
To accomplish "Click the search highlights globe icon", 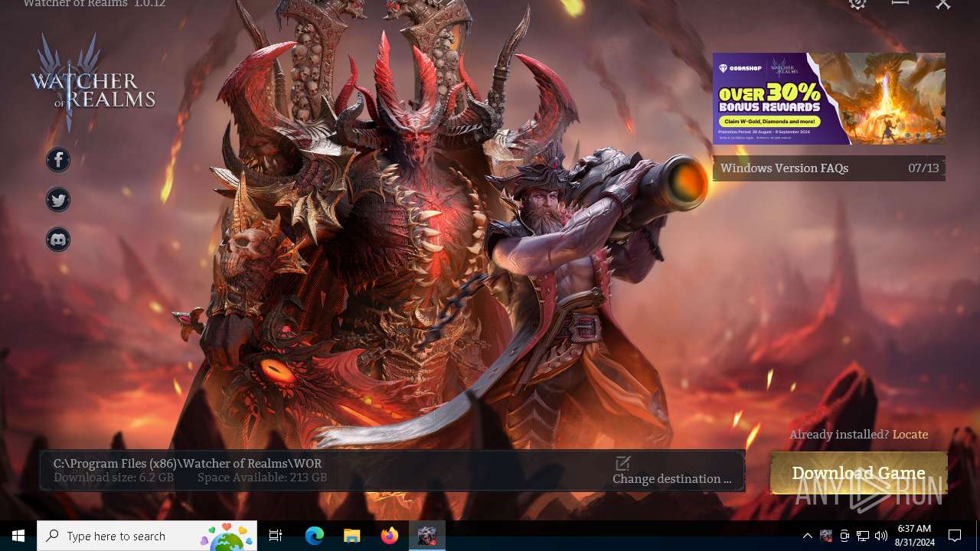I will pyautogui.click(x=227, y=536).
